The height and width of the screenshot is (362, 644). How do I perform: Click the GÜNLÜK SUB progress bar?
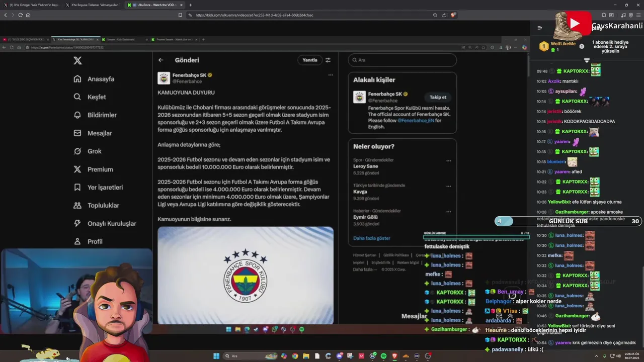point(568,221)
